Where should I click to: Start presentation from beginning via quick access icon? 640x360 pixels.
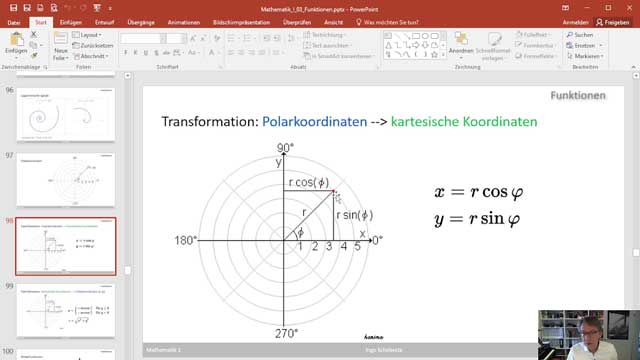(x=97, y=8)
